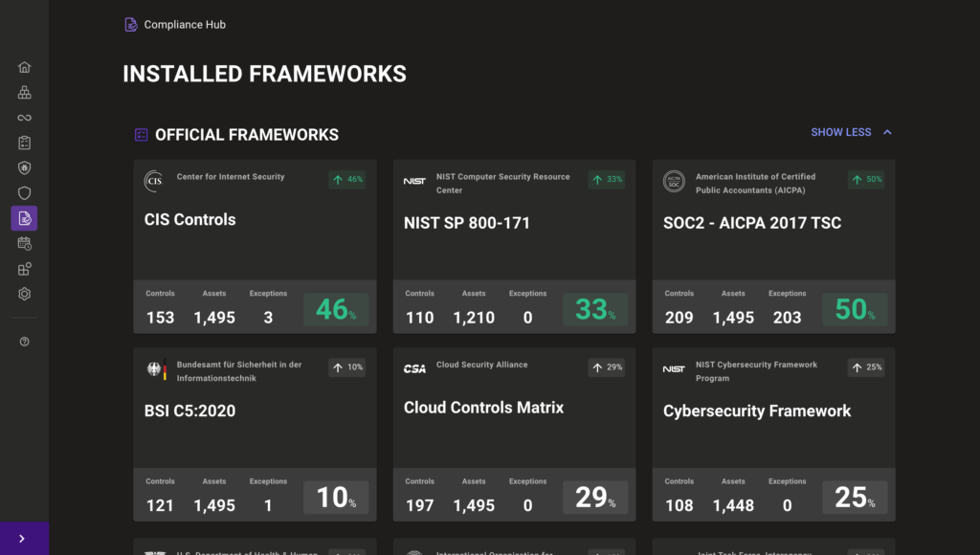Screen dimensions: 980x555
Task: Expand the sidebar with bottom arrow button
Action: tap(22, 539)
